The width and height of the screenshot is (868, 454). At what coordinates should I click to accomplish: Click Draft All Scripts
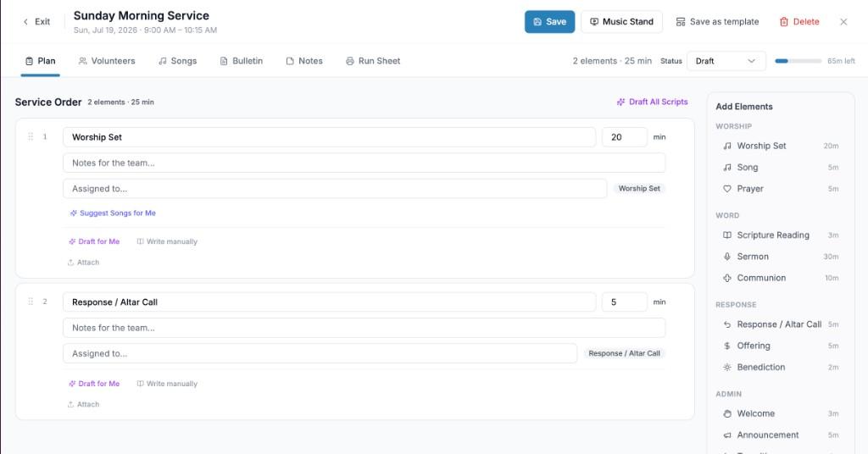(653, 102)
